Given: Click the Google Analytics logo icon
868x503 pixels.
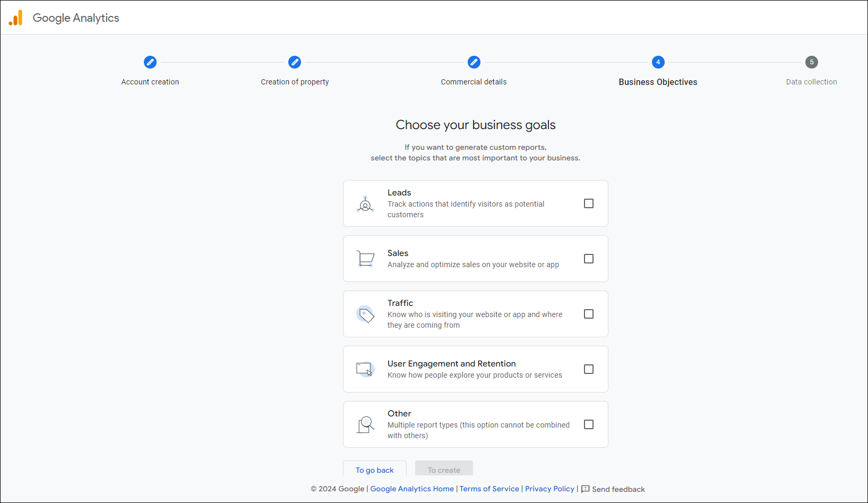Looking at the screenshot, I should pyautogui.click(x=16, y=18).
